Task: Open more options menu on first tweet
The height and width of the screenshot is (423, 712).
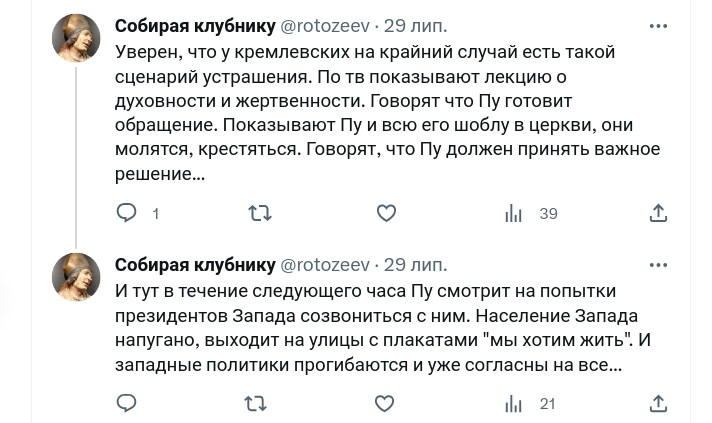Action: coord(658,26)
